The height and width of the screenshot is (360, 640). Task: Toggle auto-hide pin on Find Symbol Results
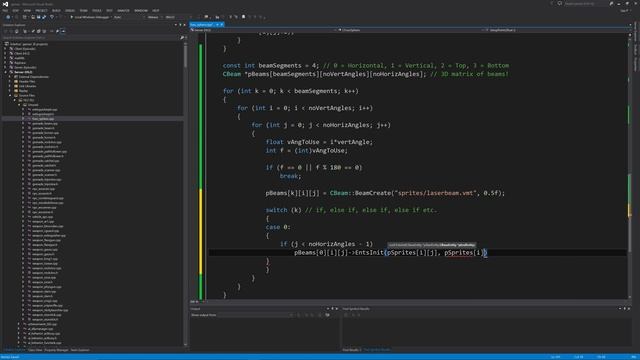pos(624,309)
